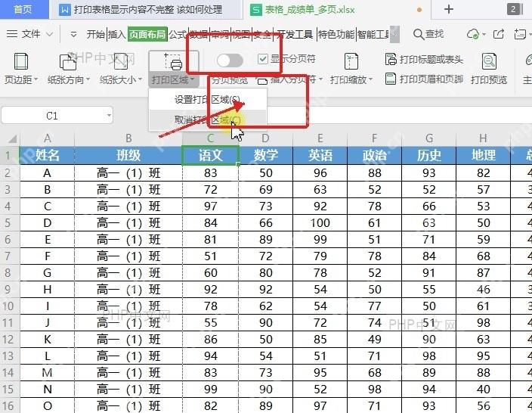Expand the 纸张方向 dropdown arrow
This screenshot has width=532, height=413.
88,79
